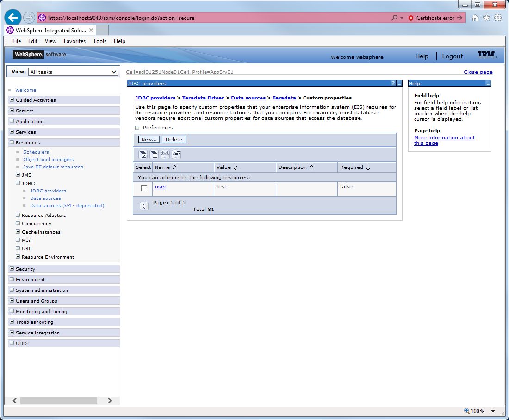Sort table by Description column arrows
Screen dimensions: 509x420
click(x=311, y=167)
